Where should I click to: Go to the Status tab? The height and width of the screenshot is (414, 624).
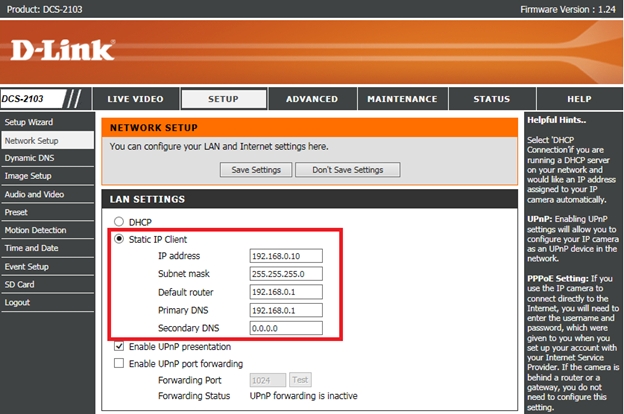[x=491, y=99]
